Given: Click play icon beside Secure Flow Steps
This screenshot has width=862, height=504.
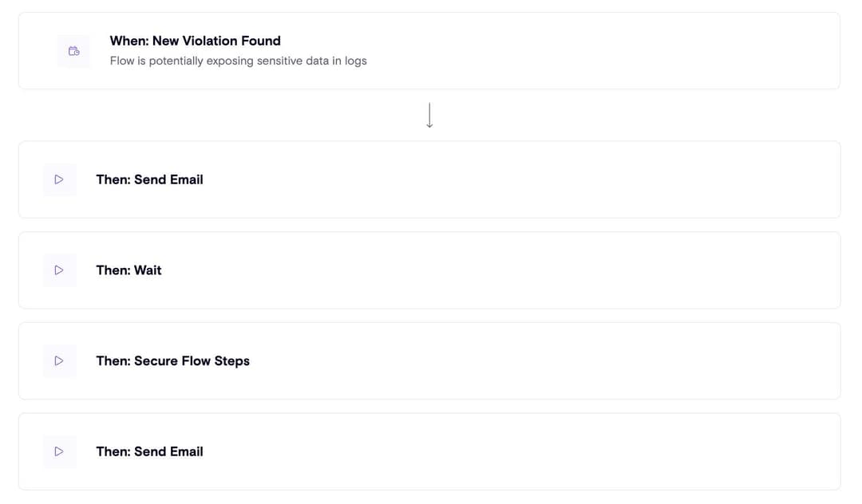Looking at the screenshot, I should click(59, 361).
